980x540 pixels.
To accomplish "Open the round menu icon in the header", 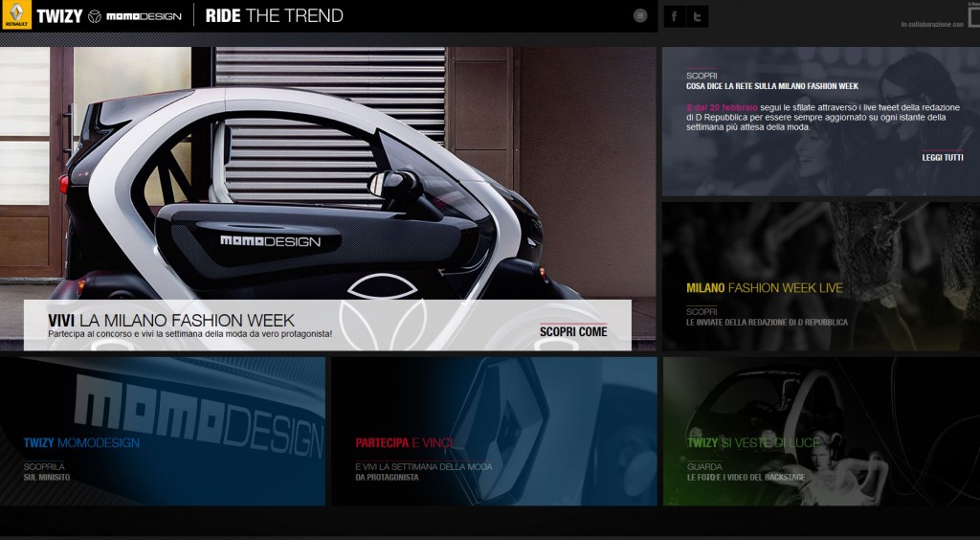I will 640,15.
